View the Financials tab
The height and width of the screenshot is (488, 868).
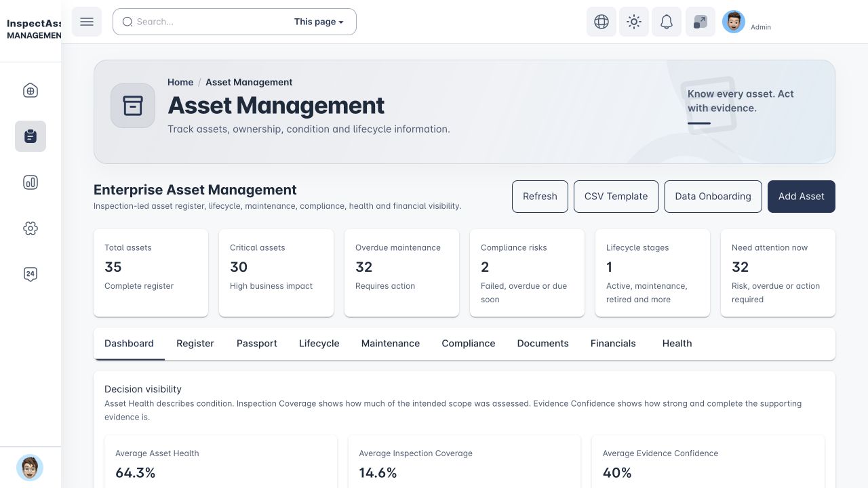point(613,344)
